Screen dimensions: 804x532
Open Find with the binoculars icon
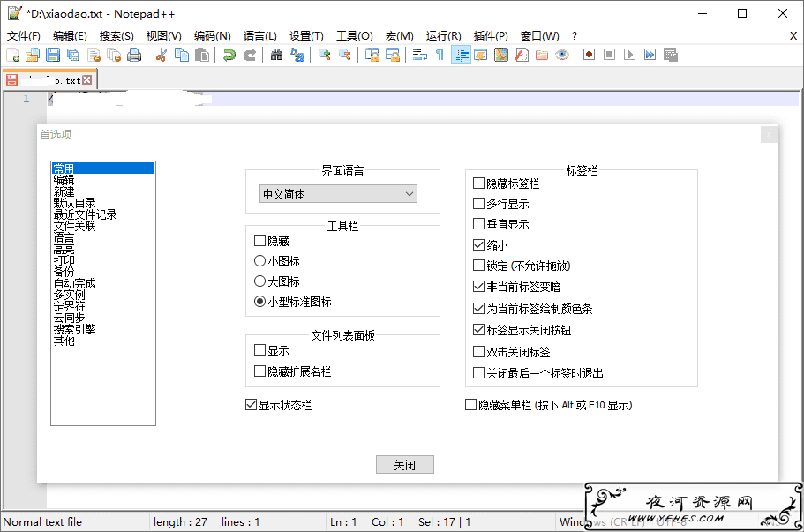click(x=277, y=55)
